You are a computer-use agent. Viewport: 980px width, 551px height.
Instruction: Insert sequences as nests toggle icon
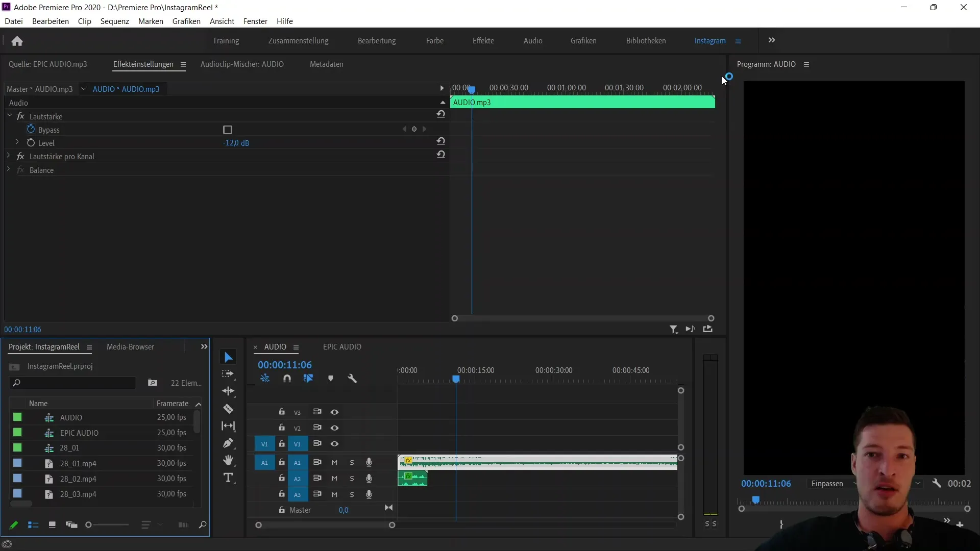tap(265, 379)
